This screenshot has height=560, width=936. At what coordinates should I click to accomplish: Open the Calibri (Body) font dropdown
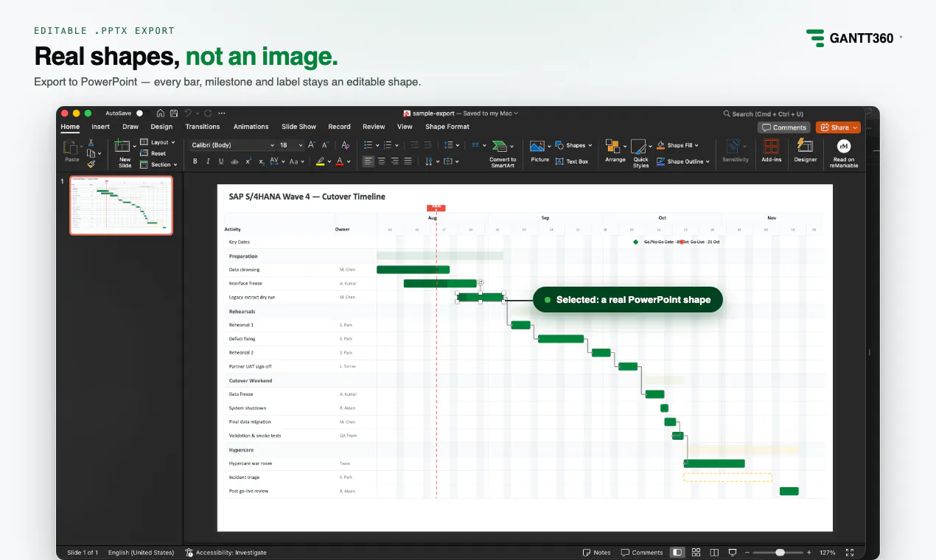click(231, 145)
